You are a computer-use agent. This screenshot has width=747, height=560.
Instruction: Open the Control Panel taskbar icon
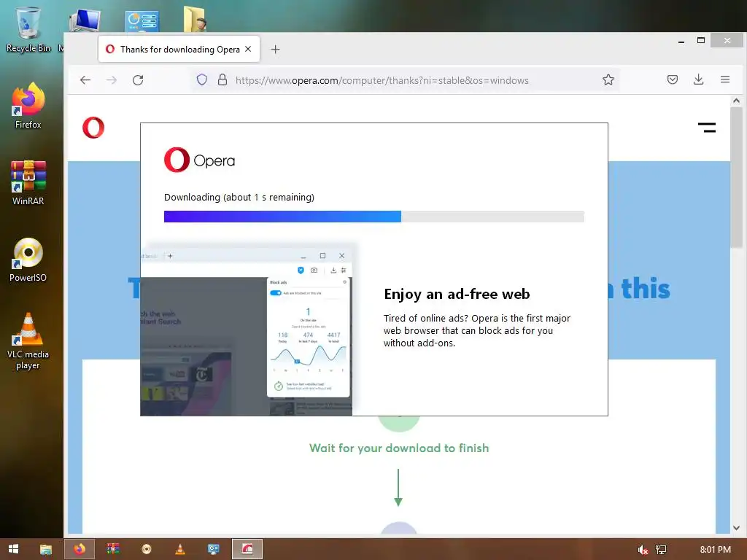[x=214, y=549]
